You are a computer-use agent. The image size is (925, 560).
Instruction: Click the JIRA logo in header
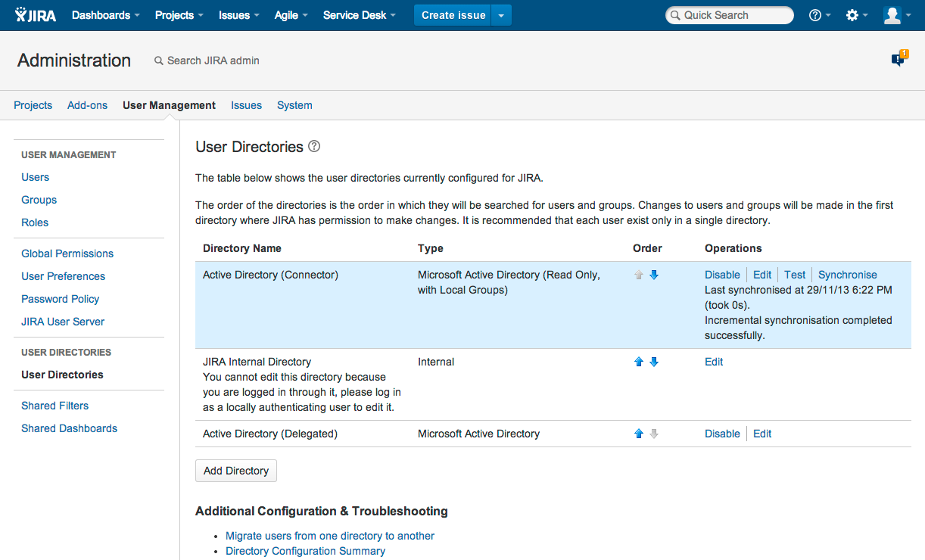(x=36, y=15)
